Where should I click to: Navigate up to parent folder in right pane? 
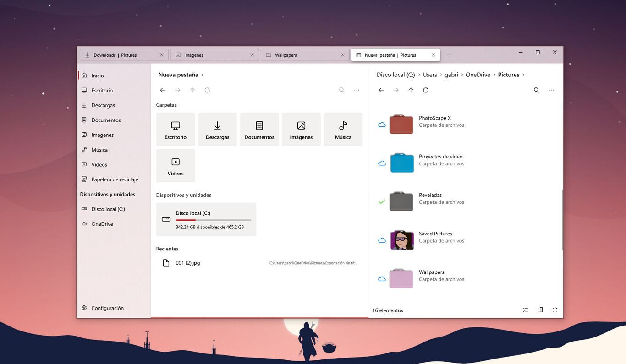click(x=411, y=90)
